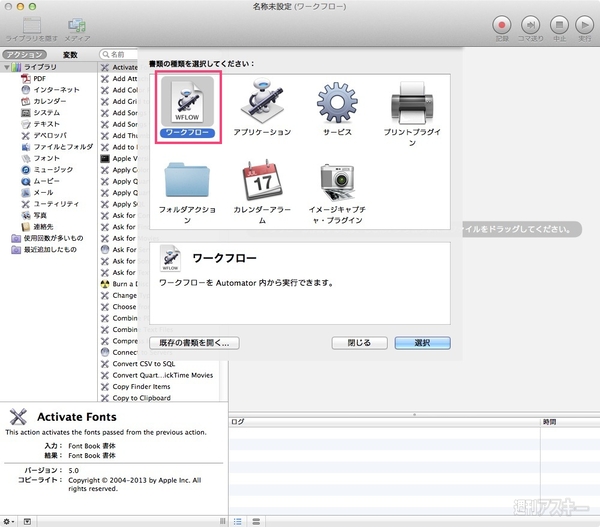Select カレンダー category in library

[43, 101]
